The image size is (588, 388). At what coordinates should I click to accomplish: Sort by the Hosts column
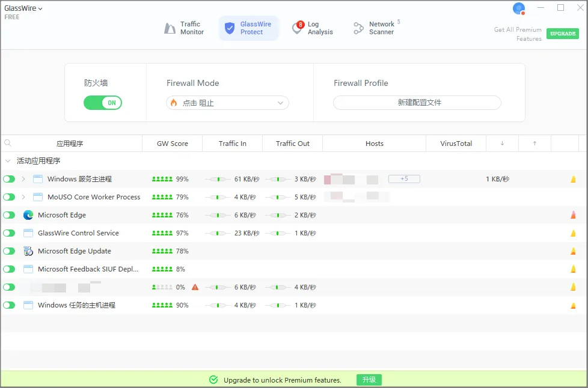[x=374, y=144]
